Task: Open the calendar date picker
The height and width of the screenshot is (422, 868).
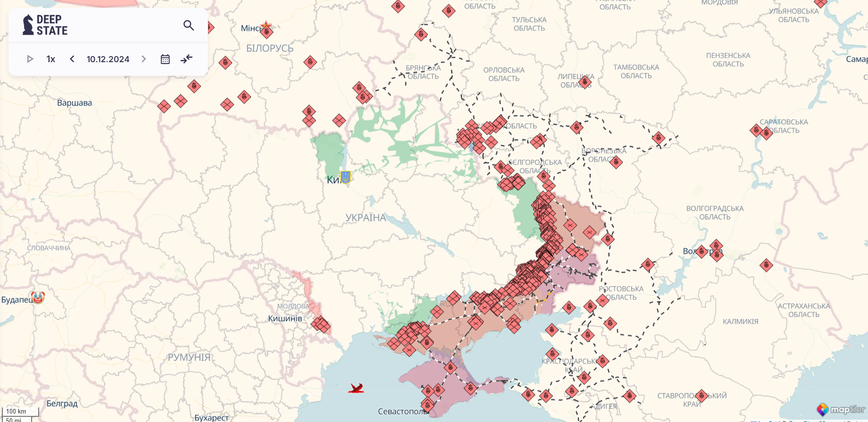Action: point(165,59)
